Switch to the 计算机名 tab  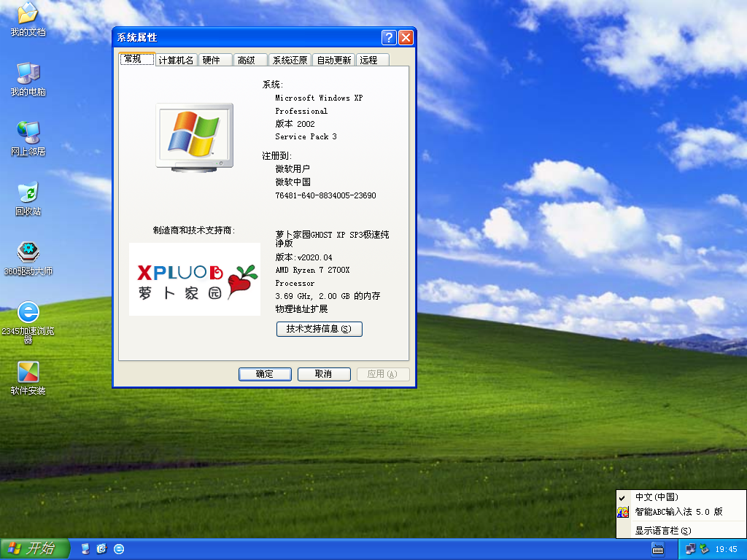[176, 61]
